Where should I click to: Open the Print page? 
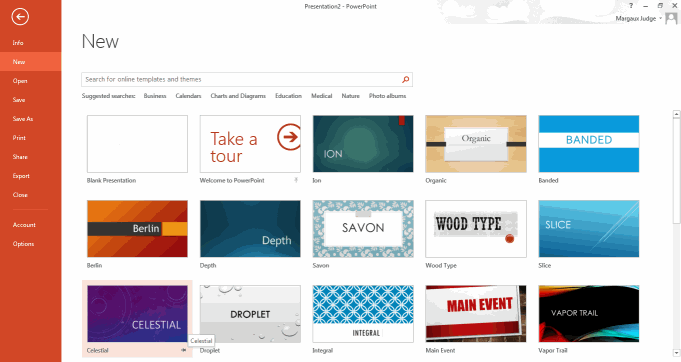(19, 138)
